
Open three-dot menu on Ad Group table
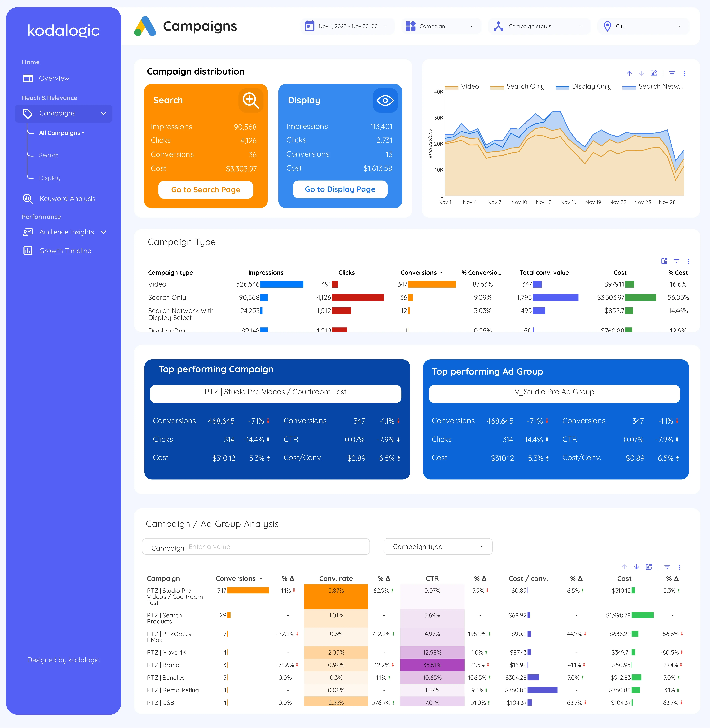tap(679, 567)
